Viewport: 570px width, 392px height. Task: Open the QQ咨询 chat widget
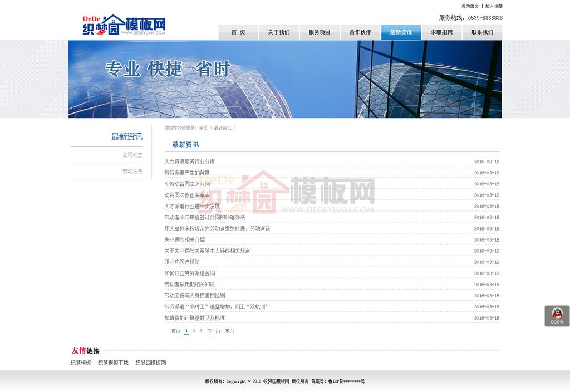pos(557,316)
